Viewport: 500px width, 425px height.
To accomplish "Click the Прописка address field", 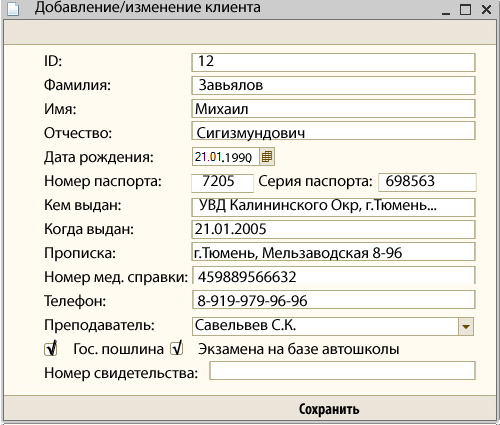I will coord(333,252).
